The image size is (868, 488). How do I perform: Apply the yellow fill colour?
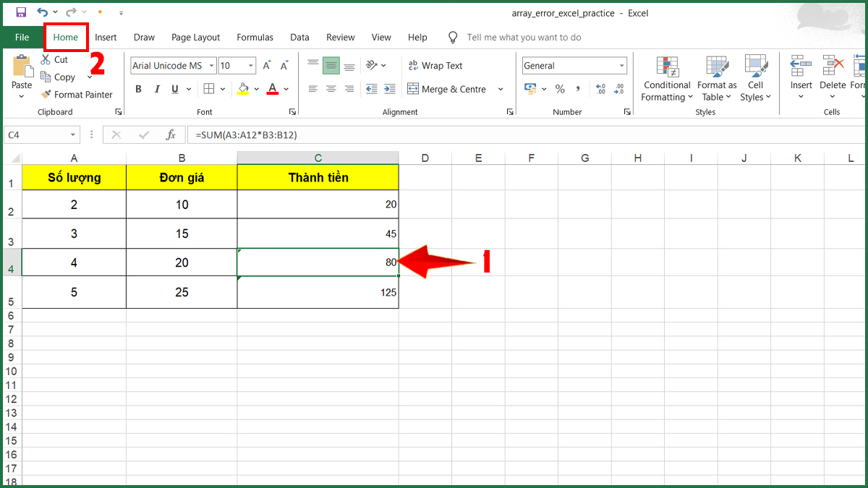pos(243,89)
